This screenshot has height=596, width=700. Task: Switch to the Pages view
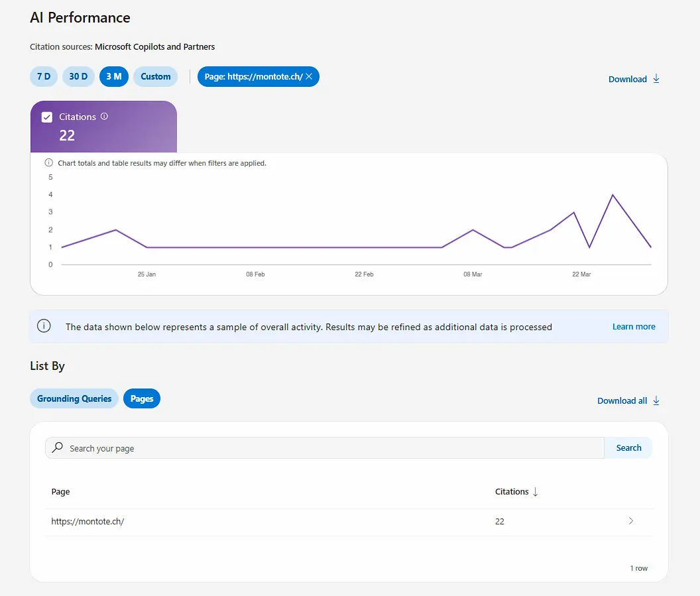pyautogui.click(x=142, y=398)
